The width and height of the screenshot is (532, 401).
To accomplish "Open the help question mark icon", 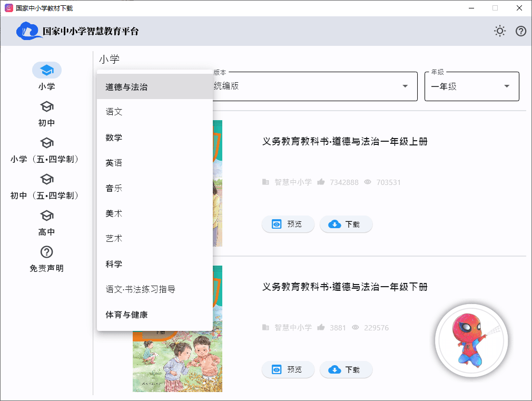I will [x=520, y=31].
